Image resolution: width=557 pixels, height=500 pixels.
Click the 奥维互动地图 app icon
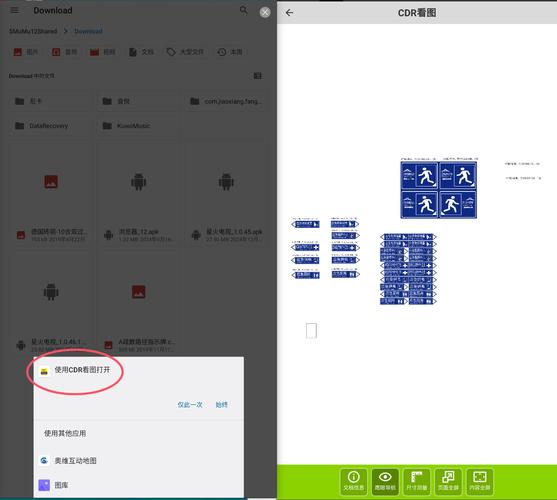[44, 461]
